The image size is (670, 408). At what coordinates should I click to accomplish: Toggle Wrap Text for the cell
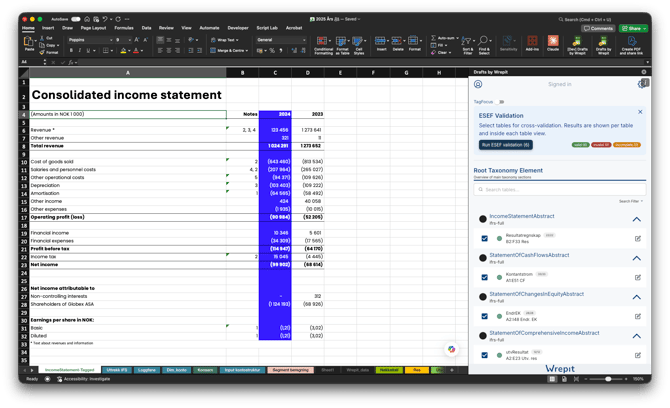tap(224, 40)
